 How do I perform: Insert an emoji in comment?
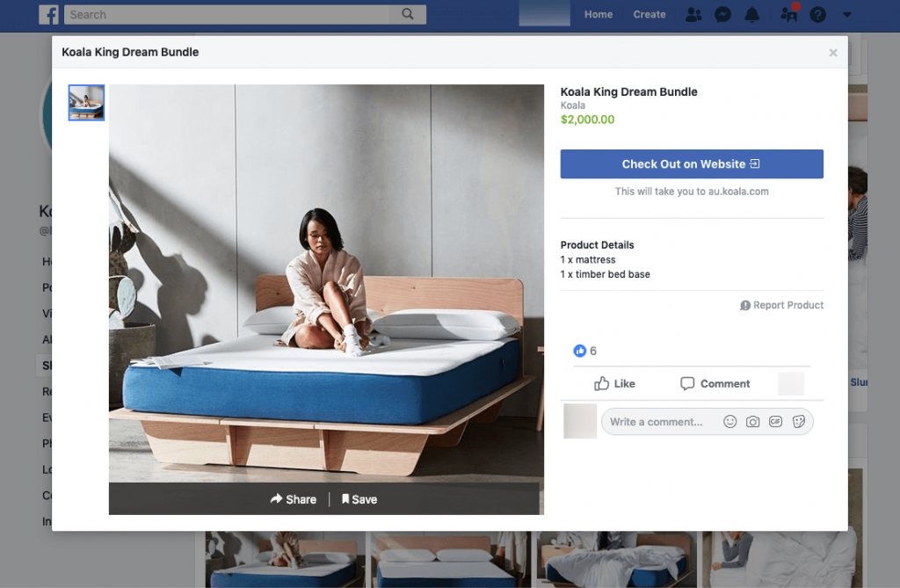729,422
